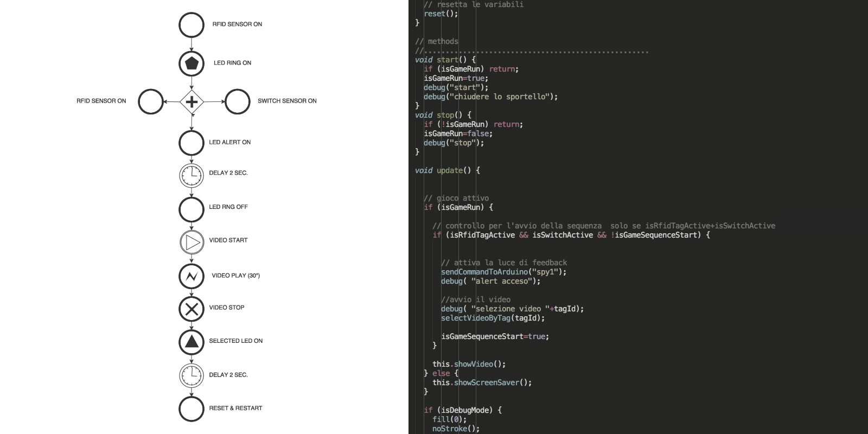Click the RESET & RESTART label

pyautogui.click(x=235, y=408)
